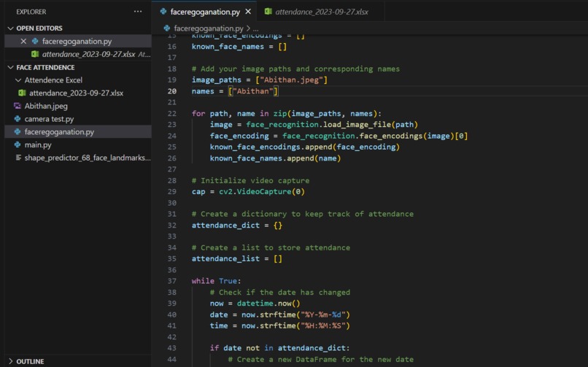
Task: Place cursor on line 29 cv2.VideoCapture code
Action: click(248, 192)
